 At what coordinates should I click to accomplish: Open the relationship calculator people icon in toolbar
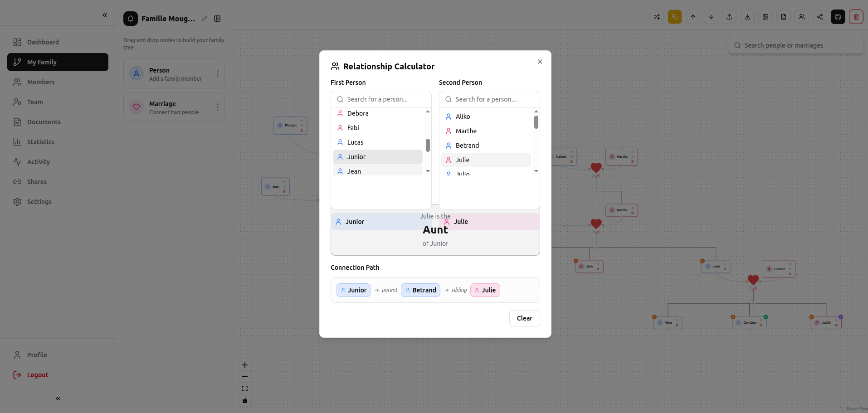coord(802,17)
